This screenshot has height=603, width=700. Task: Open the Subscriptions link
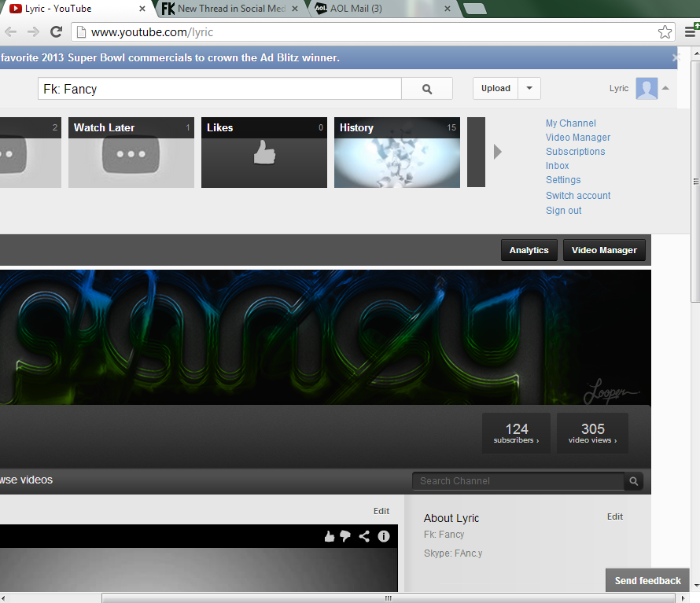[576, 152]
